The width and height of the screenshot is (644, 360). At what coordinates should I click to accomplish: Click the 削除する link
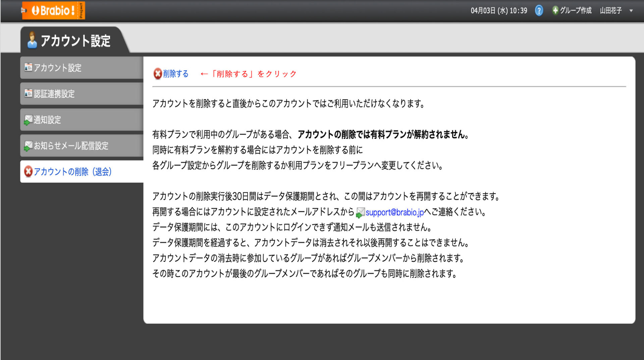175,74
